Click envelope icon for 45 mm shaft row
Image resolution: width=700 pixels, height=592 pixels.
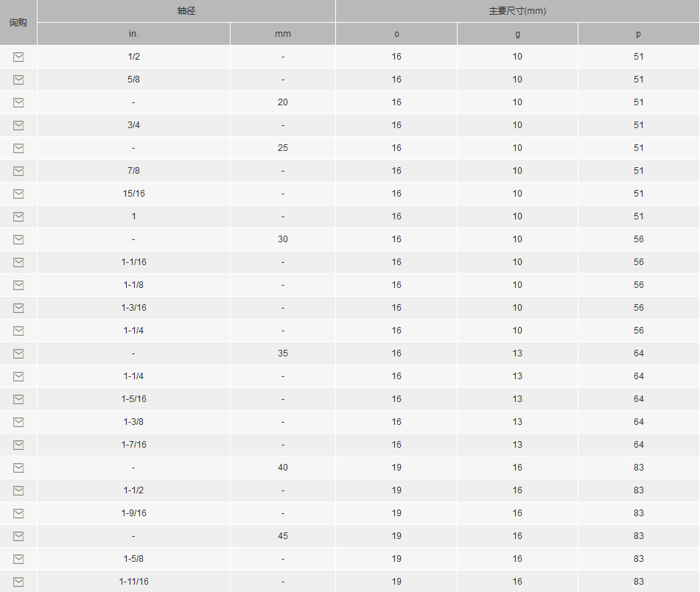(x=18, y=536)
